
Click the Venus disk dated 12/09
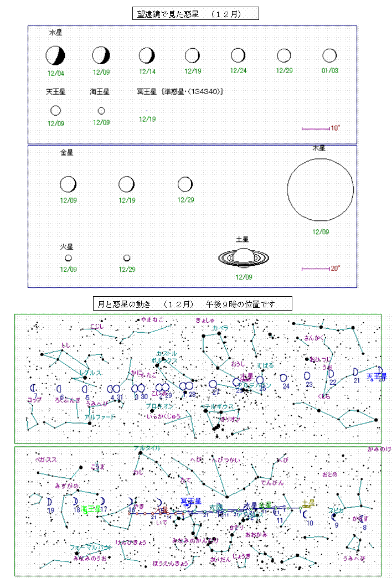[68, 184]
